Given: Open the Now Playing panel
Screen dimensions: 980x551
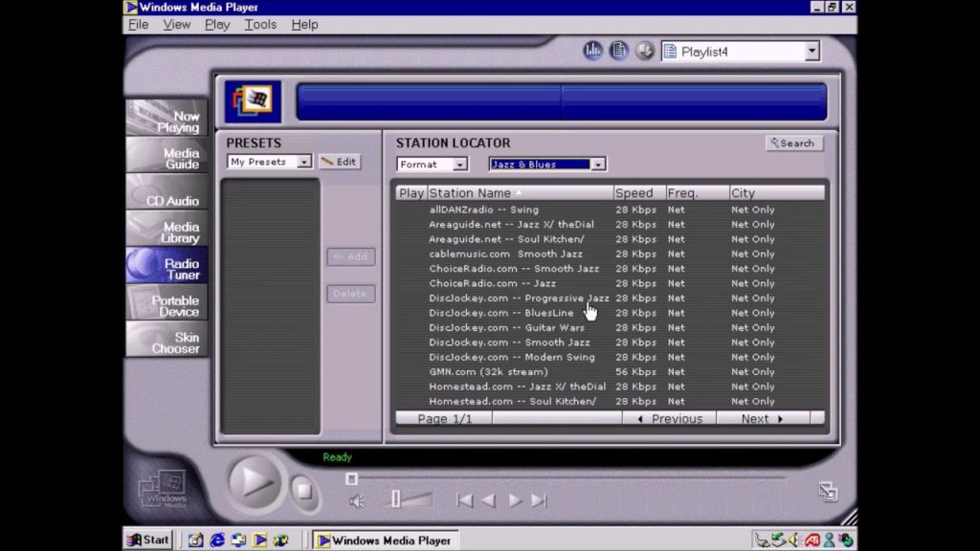Looking at the screenshot, I should pos(167,118).
